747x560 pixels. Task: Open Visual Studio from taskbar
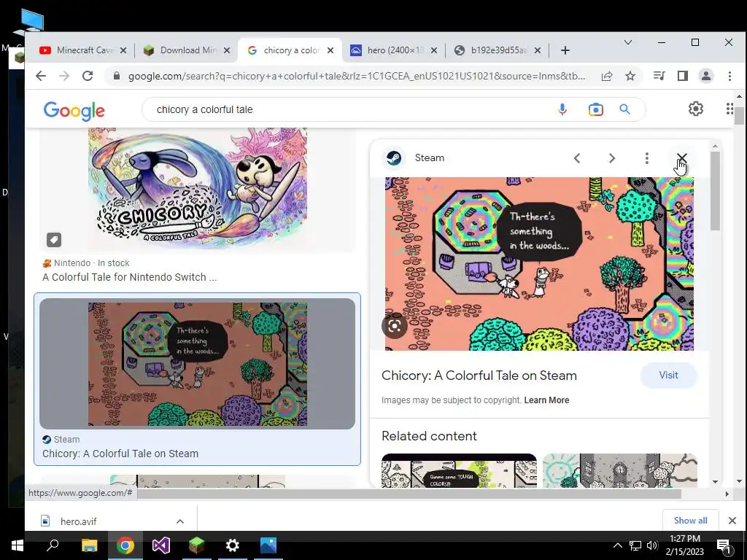(161, 545)
